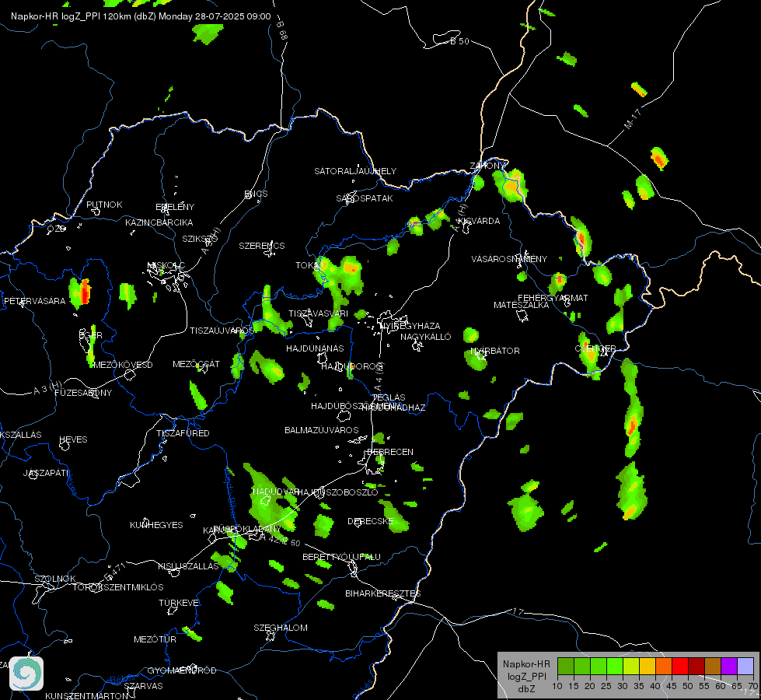
Task: Click the swirl logo icon in the corner
Action: tap(26, 674)
